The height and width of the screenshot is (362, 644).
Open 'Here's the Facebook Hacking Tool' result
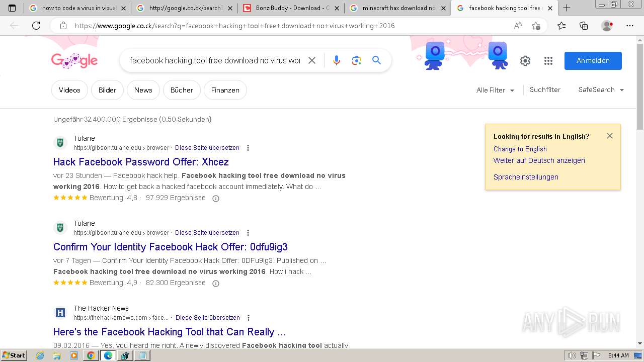pos(170,332)
